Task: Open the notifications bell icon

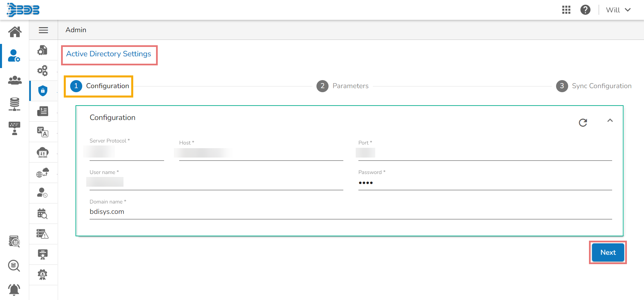Action: 14,289
